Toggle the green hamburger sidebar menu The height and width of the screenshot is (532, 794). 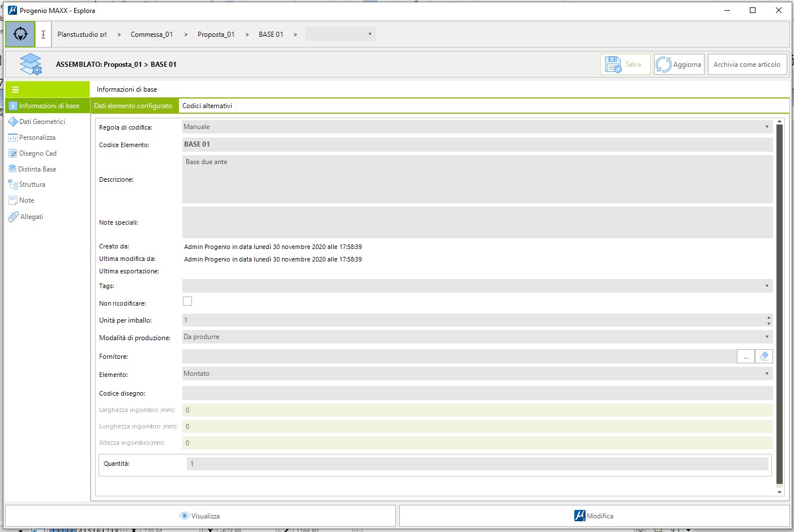[16, 89]
